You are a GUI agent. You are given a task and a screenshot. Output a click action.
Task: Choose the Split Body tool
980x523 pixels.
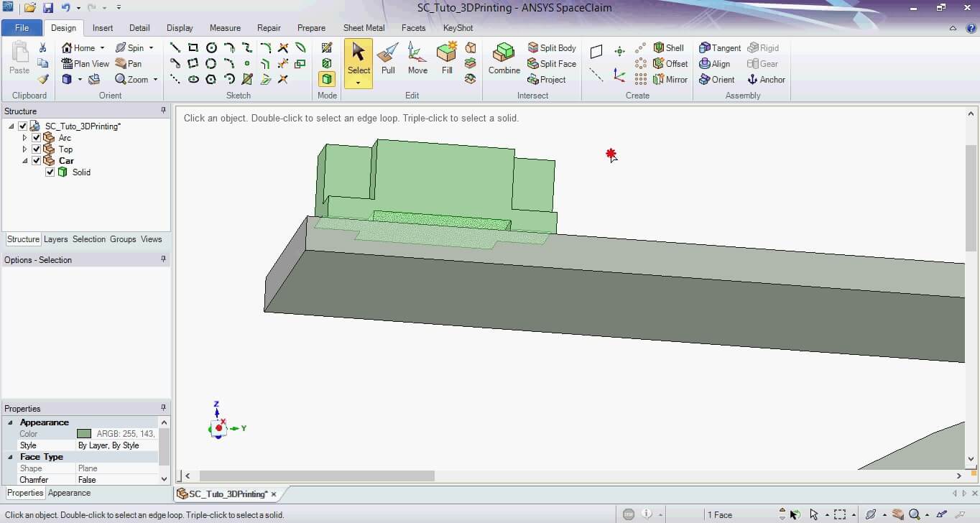pyautogui.click(x=552, y=48)
